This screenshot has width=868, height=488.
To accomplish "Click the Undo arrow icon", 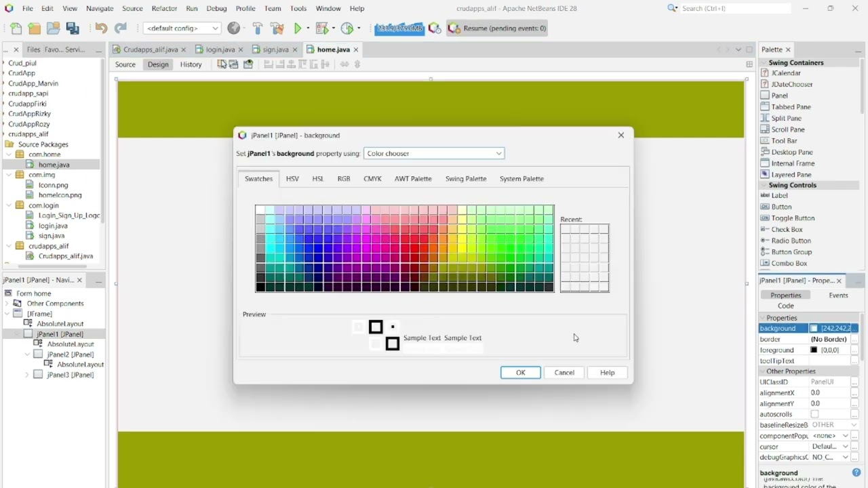I will click(x=101, y=28).
